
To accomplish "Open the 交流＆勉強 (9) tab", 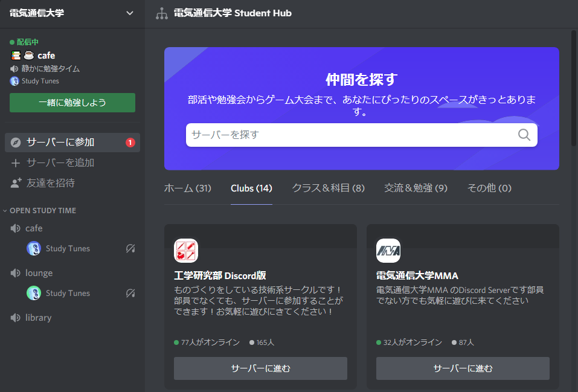I will tap(416, 188).
